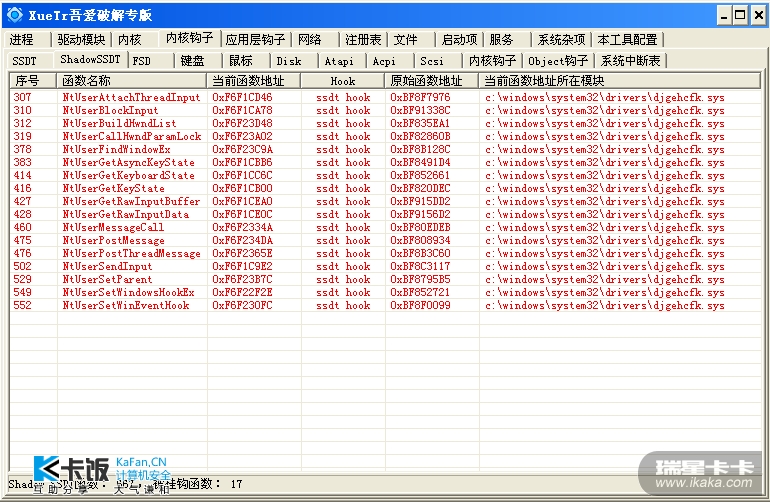Minimize the XueTr window
Image resolution: width=770 pixels, height=502 pixels.
[724, 16]
